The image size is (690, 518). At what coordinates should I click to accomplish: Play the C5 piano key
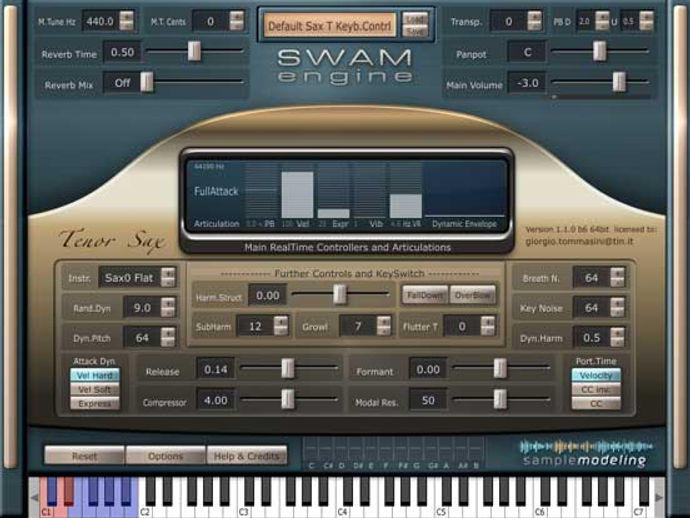pos(440,511)
